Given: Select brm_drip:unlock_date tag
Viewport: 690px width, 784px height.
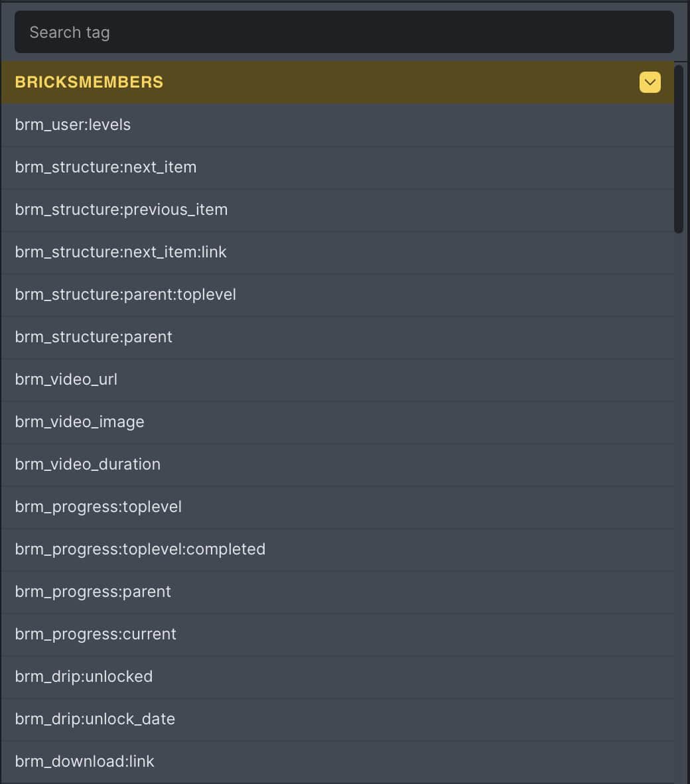Looking at the screenshot, I should tap(95, 719).
